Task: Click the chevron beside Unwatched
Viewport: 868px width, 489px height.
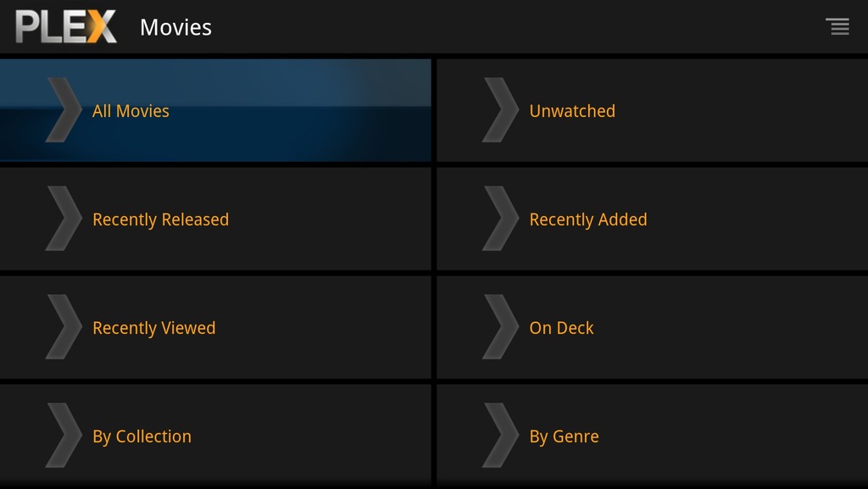Action: (500, 110)
